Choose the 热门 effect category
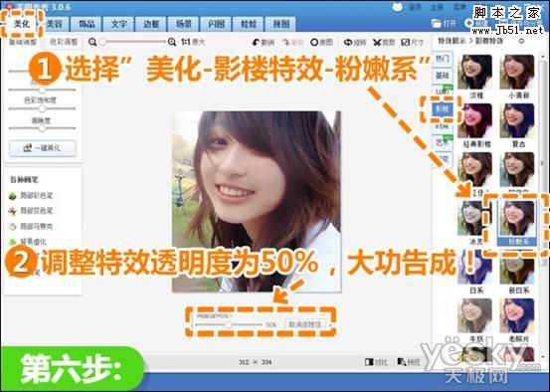The height and width of the screenshot is (392, 550). (443, 59)
